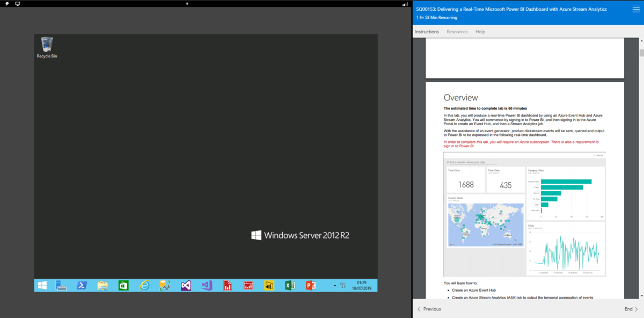Open Windows PowerShell from the taskbar
Screen dimensions: 644x318
coord(82,285)
